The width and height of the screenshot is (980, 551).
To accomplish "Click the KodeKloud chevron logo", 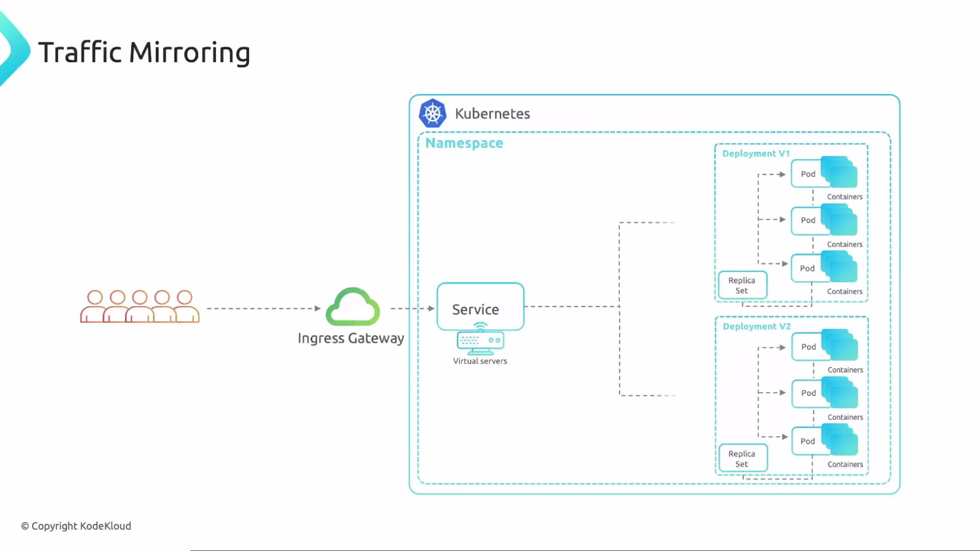I will [x=14, y=49].
